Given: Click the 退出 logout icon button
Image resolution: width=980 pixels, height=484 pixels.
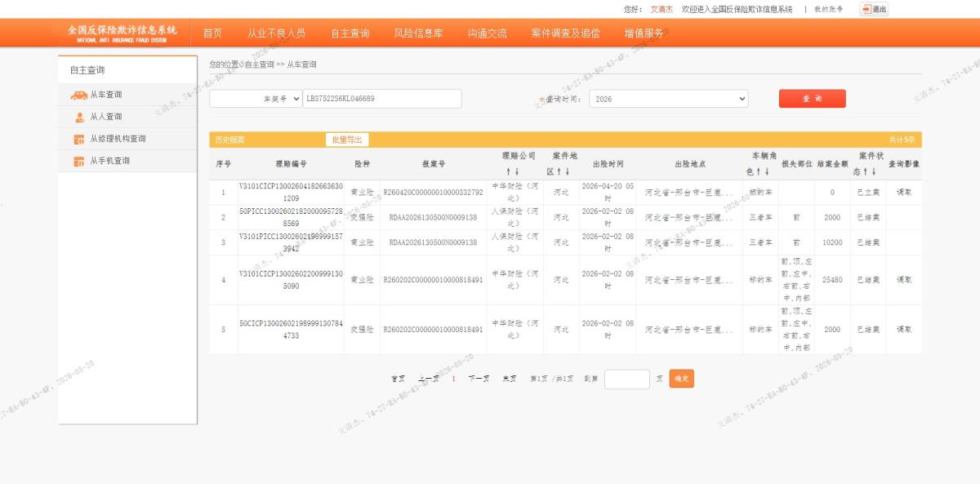Looking at the screenshot, I should tap(874, 9).
